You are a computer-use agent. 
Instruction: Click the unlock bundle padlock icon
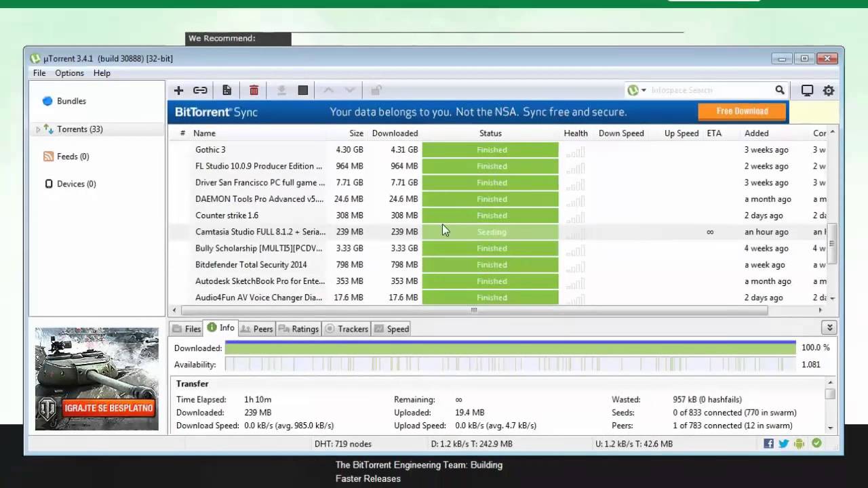(x=376, y=90)
